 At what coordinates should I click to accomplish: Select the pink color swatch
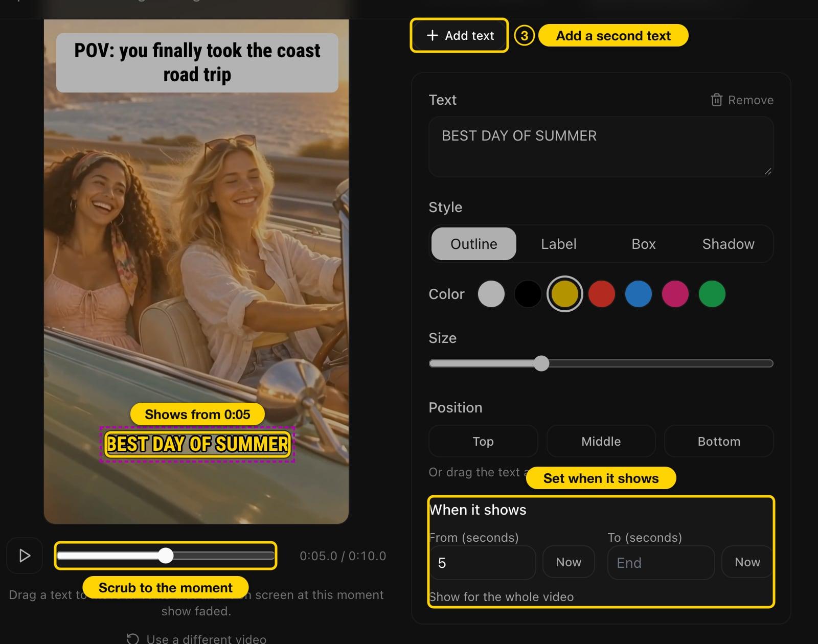tap(675, 294)
